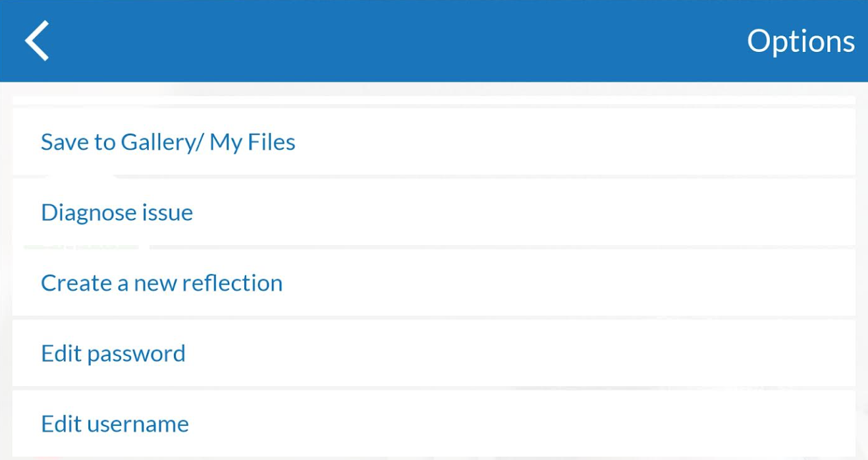Tap the Edit username text
Screen dimensions: 868x460
pos(115,424)
